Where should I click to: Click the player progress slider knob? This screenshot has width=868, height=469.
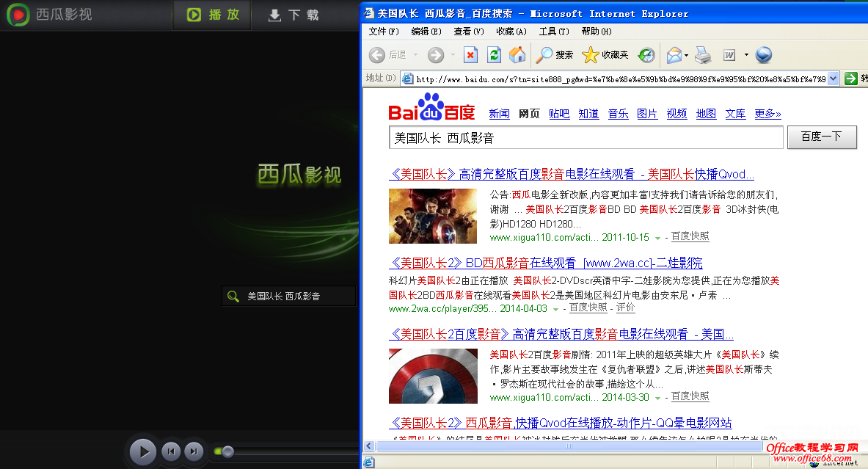227,452
